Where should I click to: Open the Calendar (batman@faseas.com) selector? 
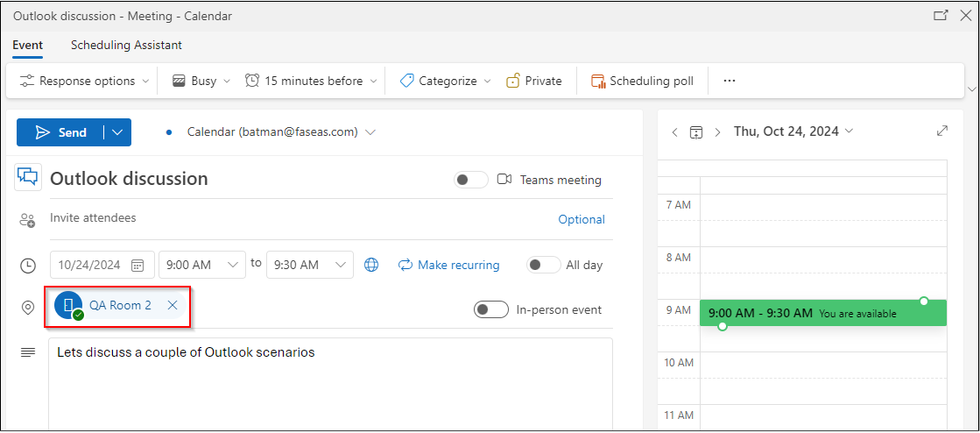(281, 132)
